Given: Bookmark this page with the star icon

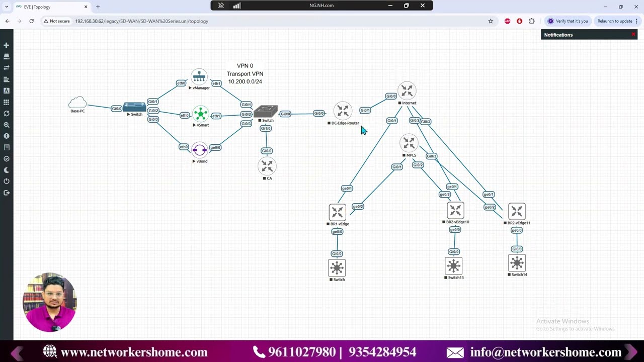Looking at the screenshot, I should coord(491,21).
